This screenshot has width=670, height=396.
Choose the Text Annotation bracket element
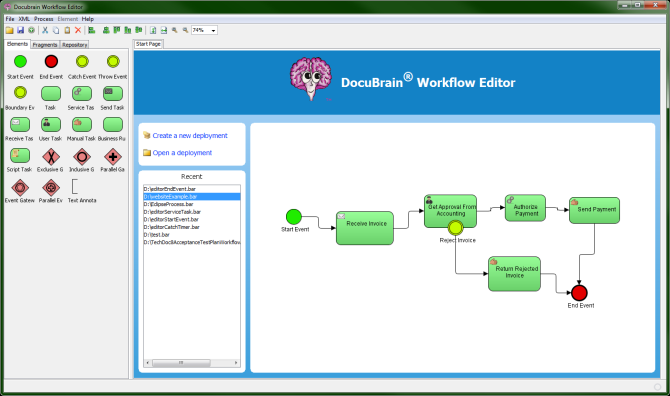point(75,187)
